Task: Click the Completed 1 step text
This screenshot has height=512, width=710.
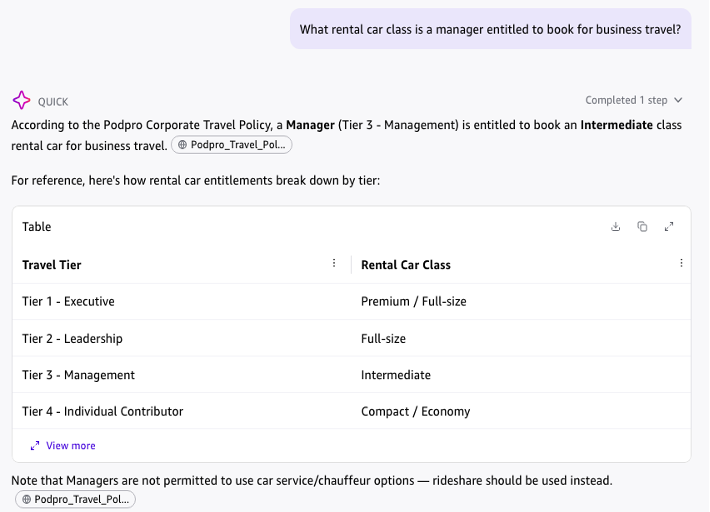Action: tap(626, 100)
